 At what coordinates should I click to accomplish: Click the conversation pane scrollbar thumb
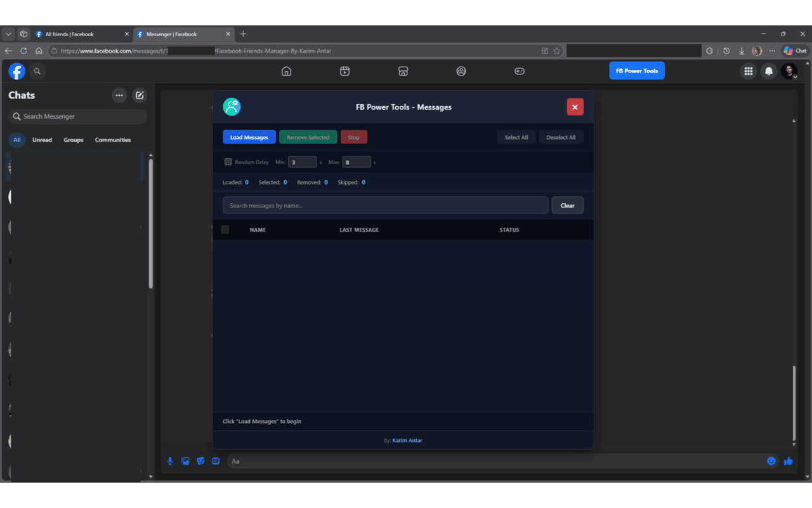[x=794, y=404]
